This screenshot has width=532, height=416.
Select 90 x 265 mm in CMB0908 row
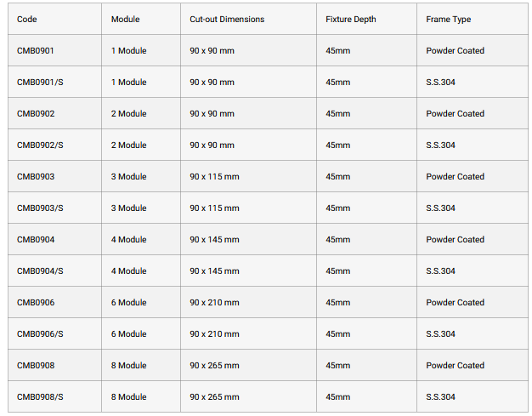click(x=214, y=366)
